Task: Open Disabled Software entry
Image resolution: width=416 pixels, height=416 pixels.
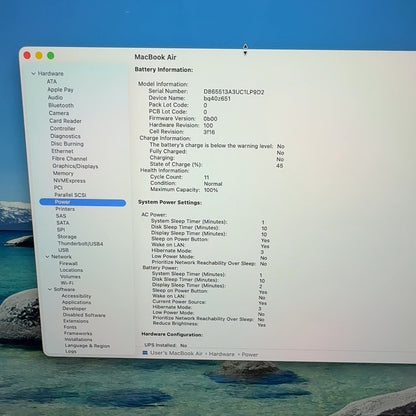Action: 84,315
